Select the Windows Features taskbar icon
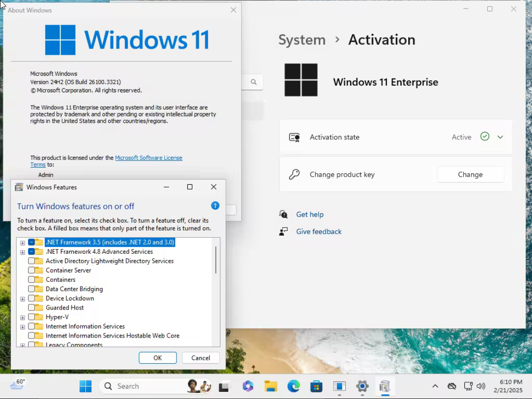 tap(385, 386)
